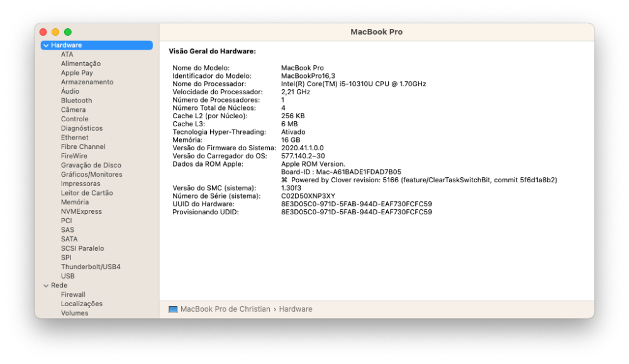
Task: Click the MacBook computer icon in path bar
Action: click(x=173, y=309)
